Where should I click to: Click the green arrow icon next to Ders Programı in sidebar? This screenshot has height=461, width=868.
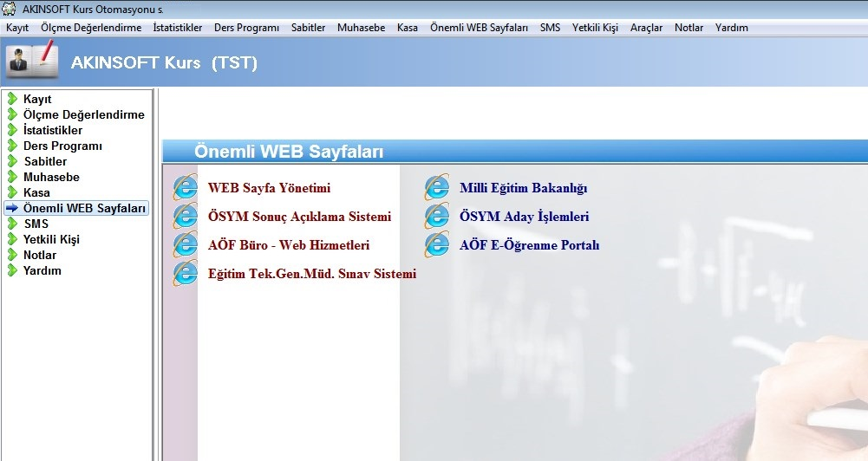[12, 146]
